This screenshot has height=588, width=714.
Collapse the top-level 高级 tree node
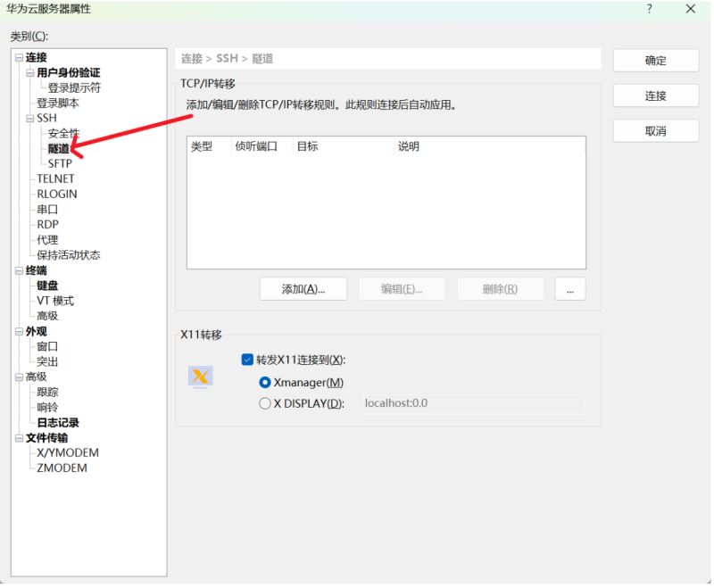click(19, 377)
